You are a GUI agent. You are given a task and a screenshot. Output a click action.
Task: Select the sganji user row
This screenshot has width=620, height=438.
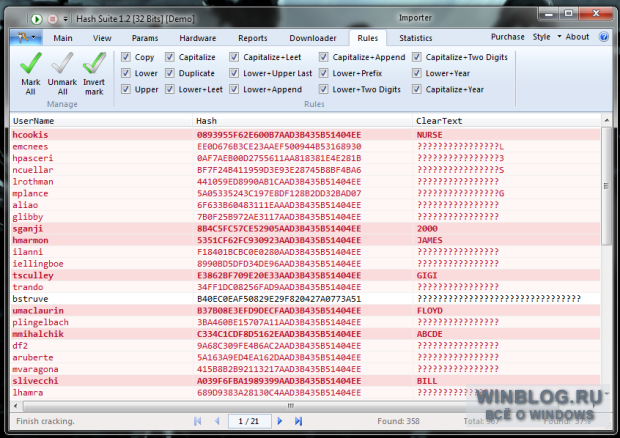point(305,228)
